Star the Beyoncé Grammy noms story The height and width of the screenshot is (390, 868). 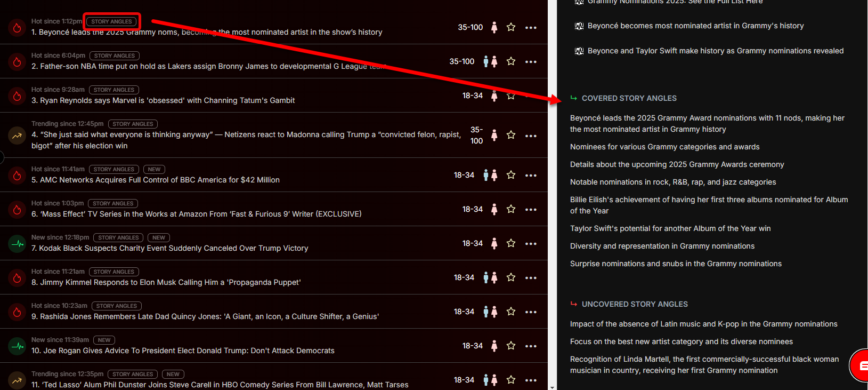click(x=511, y=27)
